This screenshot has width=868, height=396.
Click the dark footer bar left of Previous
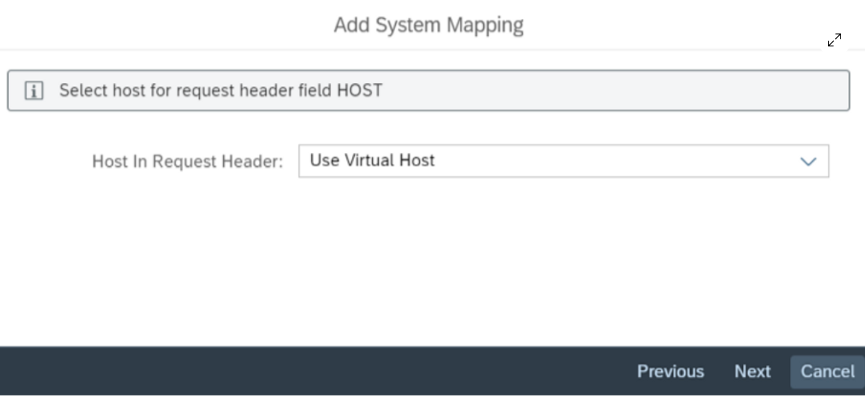click(x=294, y=371)
